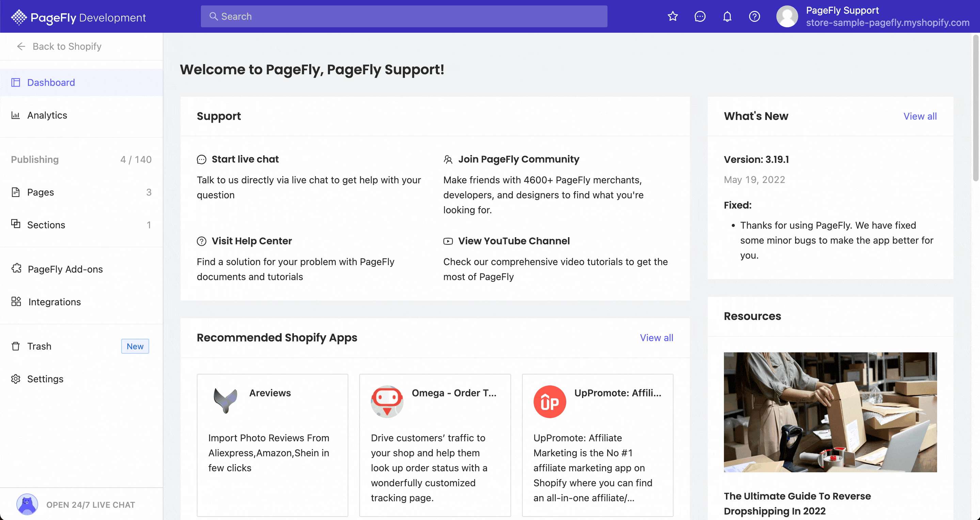Click the Pages count 3
980x520 pixels.
(x=149, y=192)
